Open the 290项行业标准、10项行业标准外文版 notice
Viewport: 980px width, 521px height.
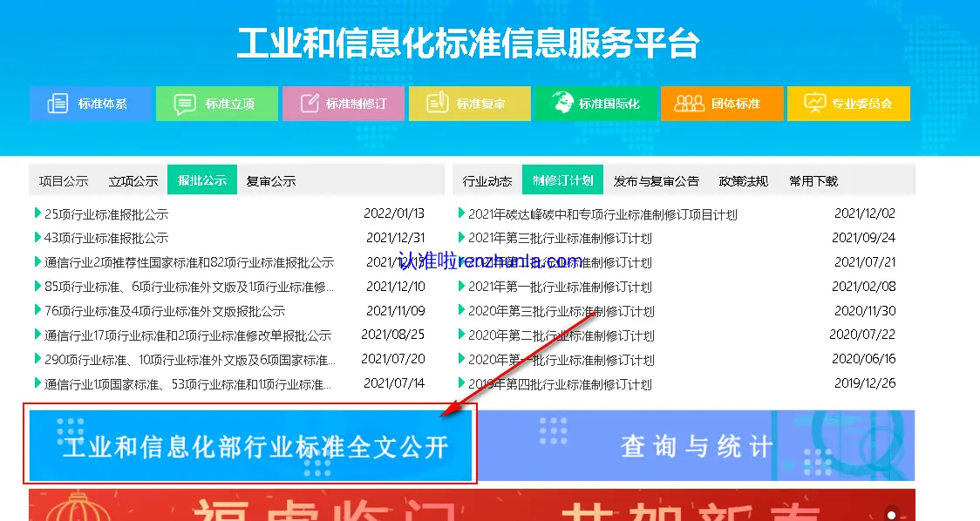[x=190, y=360]
